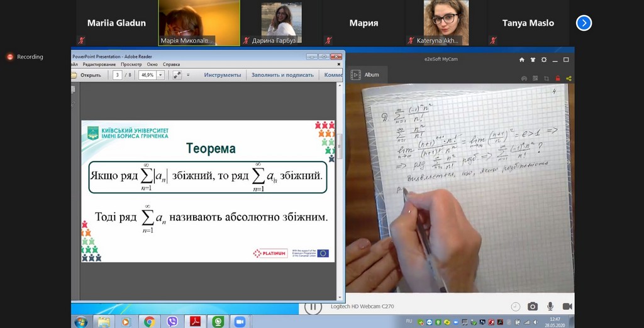Open MyCam settings gear
The image size is (644, 328).
point(544,60)
